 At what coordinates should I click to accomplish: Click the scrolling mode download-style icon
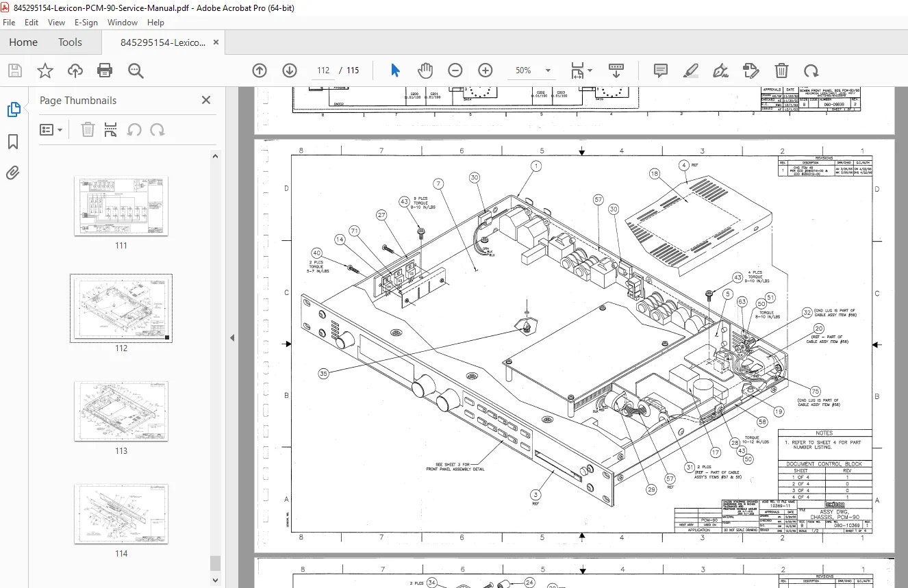click(x=616, y=71)
